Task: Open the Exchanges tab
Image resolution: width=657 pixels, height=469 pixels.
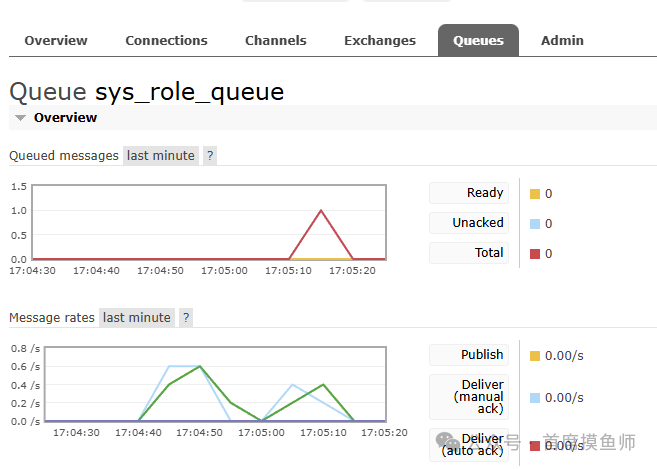Action: click(x=379, y=41)
